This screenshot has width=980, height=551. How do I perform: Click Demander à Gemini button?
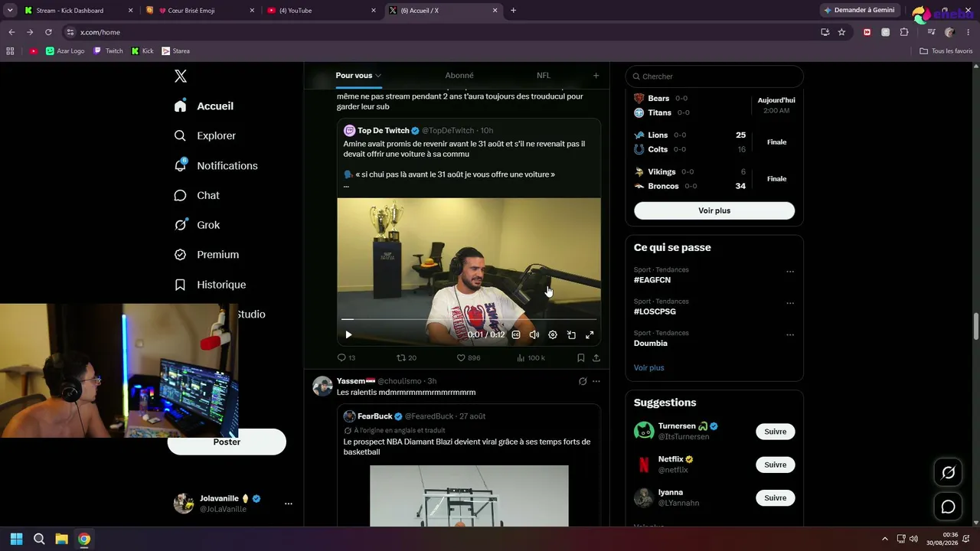click(858, 11)
